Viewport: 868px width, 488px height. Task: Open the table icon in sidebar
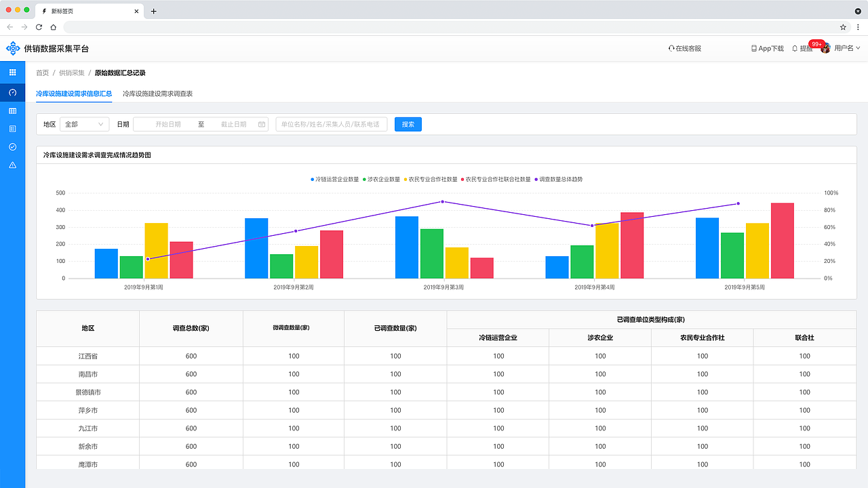coord(12,110)
